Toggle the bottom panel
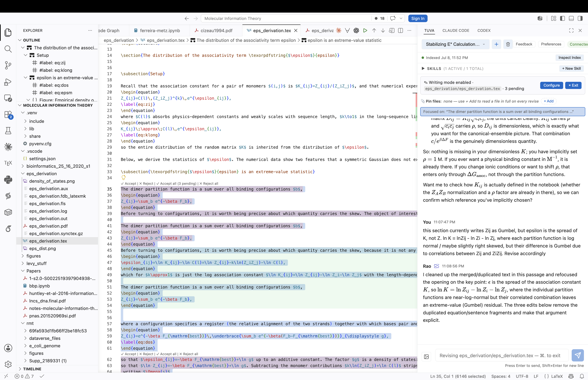588x380 pixels. pos(571,19)
